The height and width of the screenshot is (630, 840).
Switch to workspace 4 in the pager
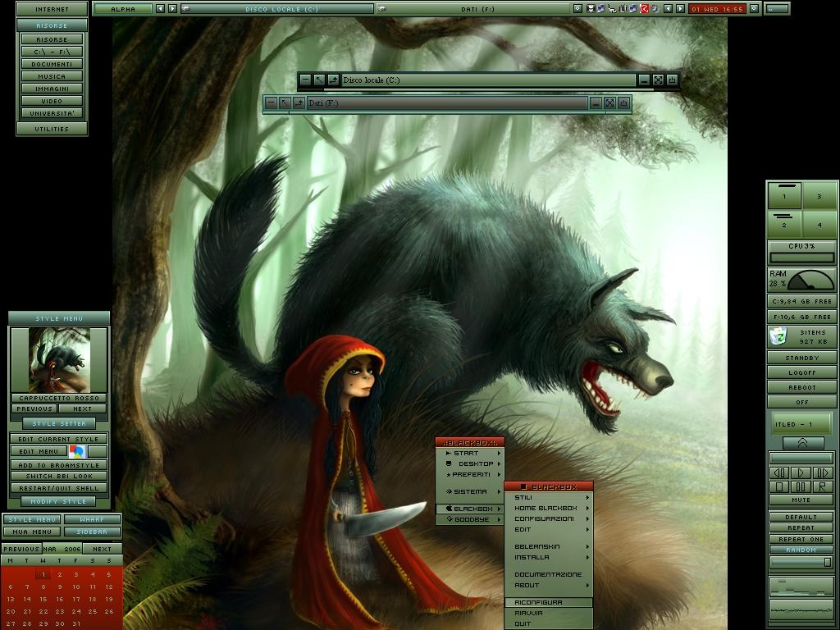click(819, 224)
